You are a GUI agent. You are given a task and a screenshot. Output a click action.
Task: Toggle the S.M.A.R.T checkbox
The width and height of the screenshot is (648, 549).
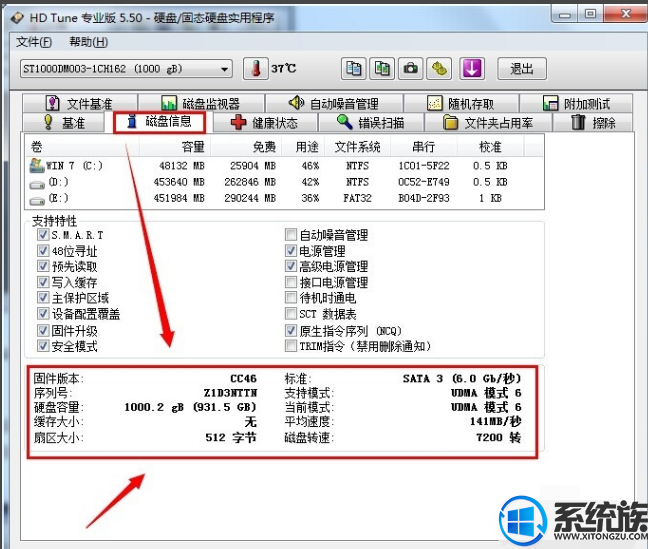(x=43, y=235)
